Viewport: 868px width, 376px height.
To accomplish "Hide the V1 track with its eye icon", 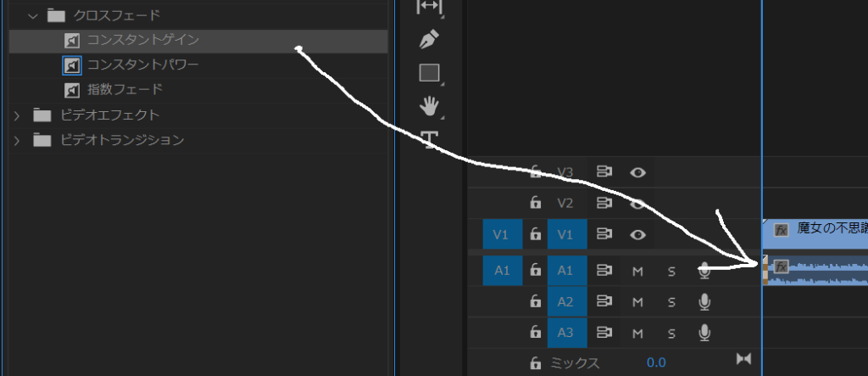I will click(x=638, y=234).
